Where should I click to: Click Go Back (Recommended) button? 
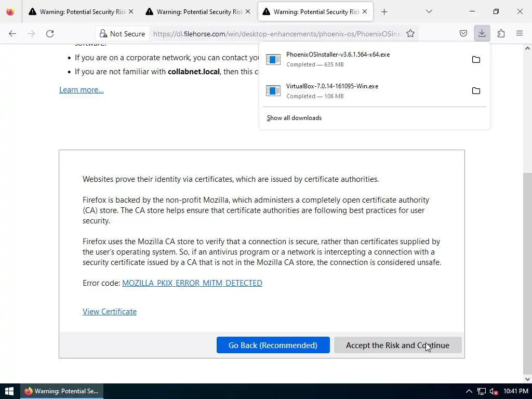click(x=273, y=345)
